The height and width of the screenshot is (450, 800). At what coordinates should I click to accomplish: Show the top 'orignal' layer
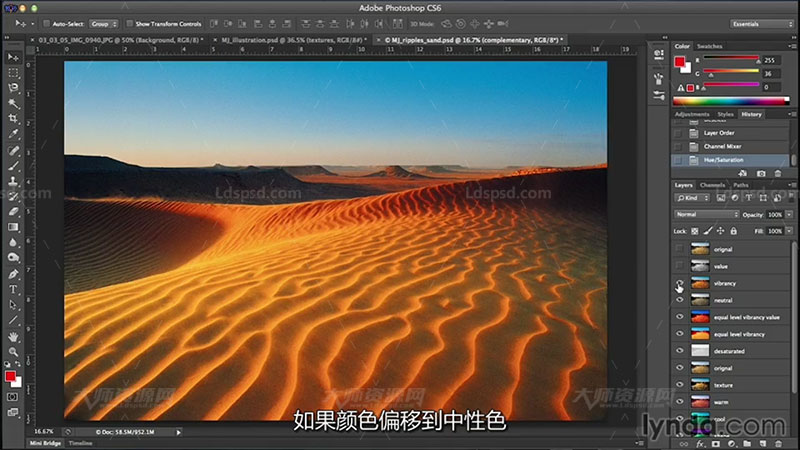[x=679, y=249]
